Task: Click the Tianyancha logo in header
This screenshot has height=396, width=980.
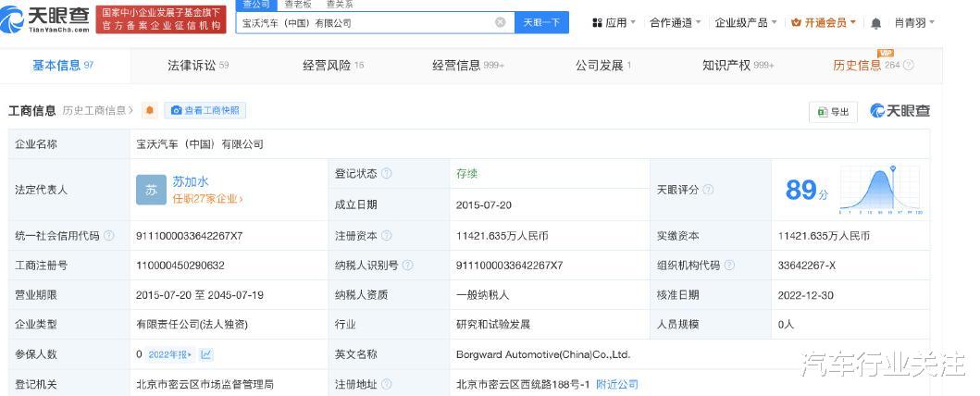Action: point(45,20)
